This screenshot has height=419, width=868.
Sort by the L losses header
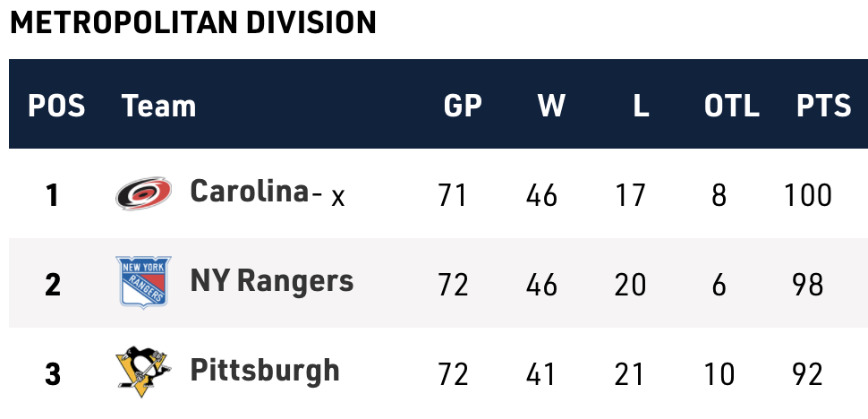[640, 107]
